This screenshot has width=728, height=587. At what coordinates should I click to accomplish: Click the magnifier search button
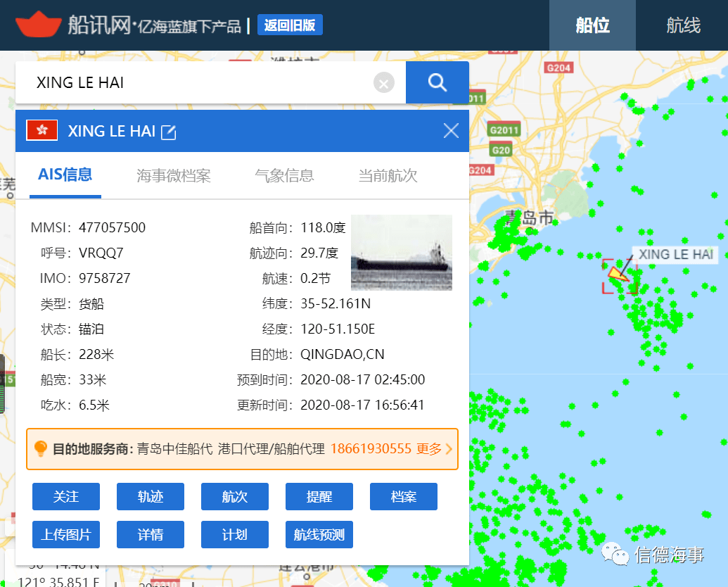click(437, 83)
